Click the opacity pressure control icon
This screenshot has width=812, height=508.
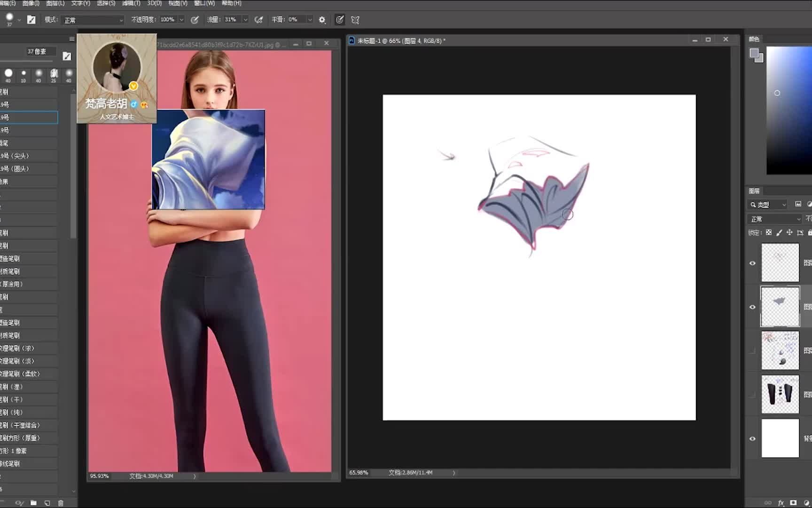[195, 20]
